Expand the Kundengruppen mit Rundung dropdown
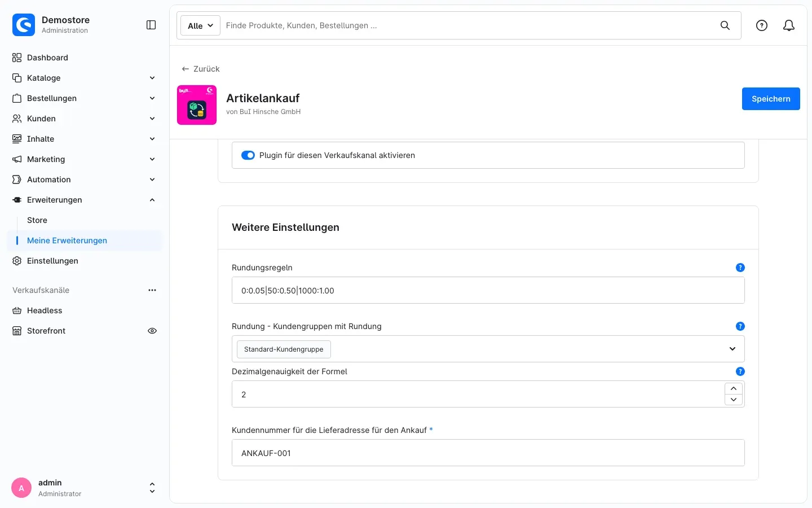This screenshot has height=508, width=812. coord(732,349)
